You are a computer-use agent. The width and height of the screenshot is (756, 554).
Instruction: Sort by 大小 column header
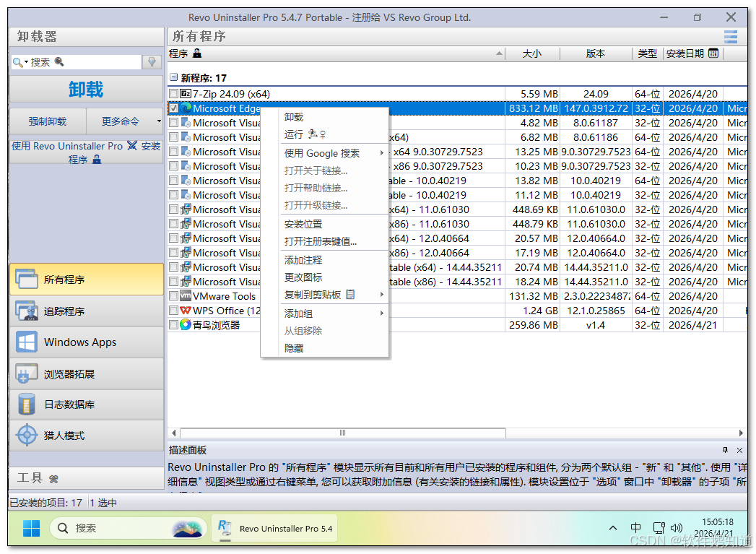[532, 53]
